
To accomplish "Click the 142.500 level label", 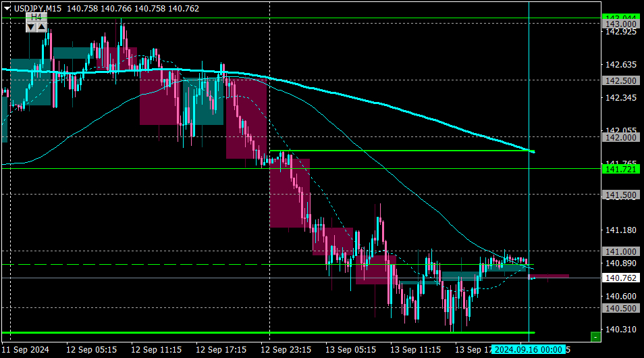I will pos(620,80).
